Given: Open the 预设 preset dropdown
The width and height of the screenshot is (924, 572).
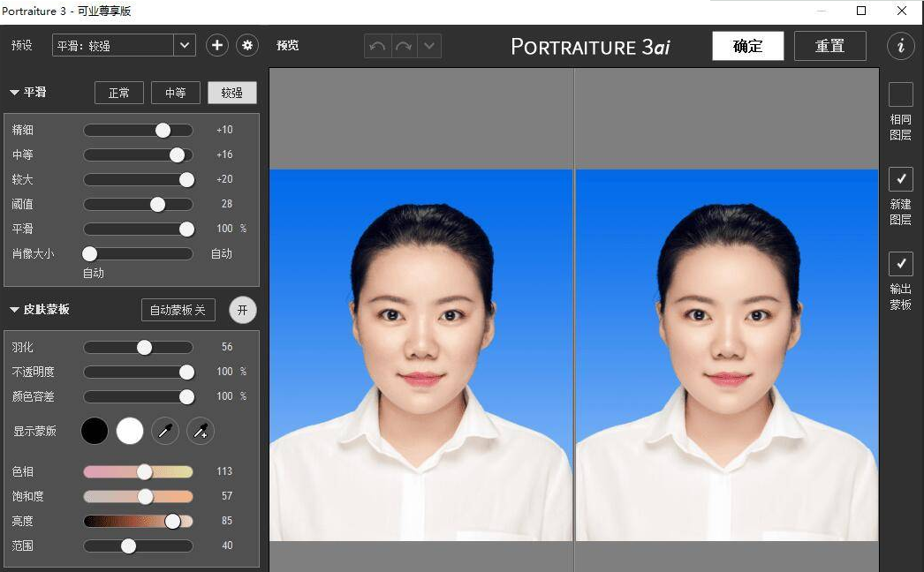Looking at the screenshot, I should pyautogui.click(x=185, y=45).
